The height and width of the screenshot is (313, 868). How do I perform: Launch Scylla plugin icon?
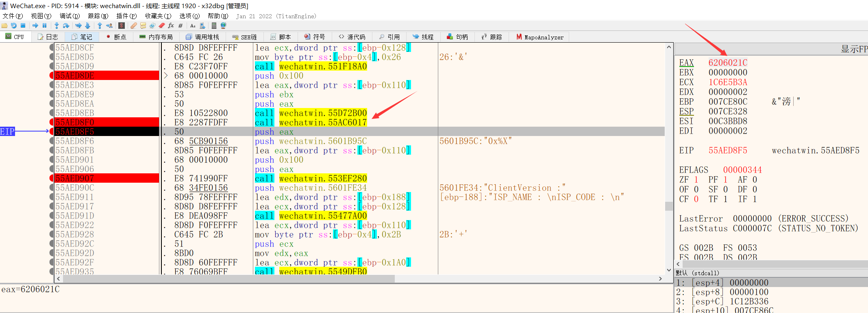click(x=121, y=26)
